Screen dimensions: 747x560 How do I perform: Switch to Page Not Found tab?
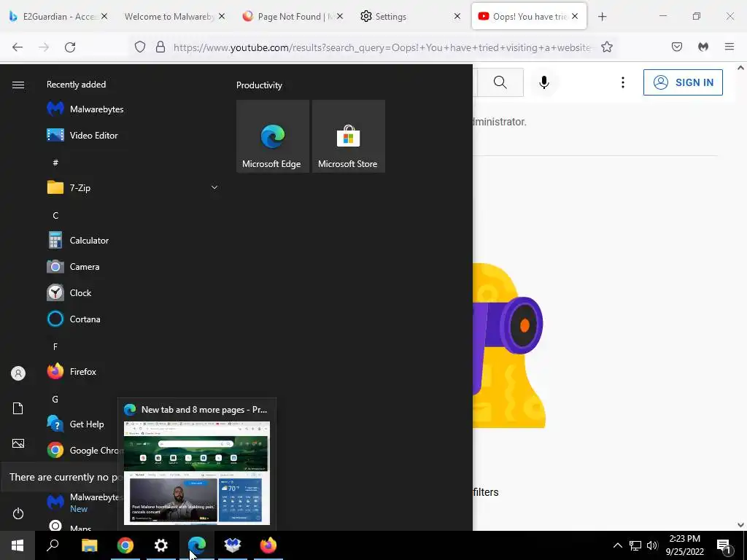coord(293,17)
